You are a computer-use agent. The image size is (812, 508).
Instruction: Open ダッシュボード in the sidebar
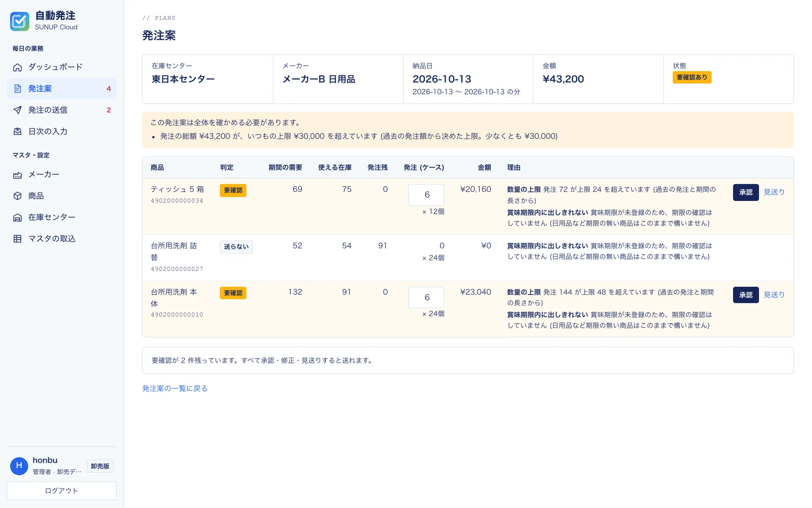click(x=62, y=67)
